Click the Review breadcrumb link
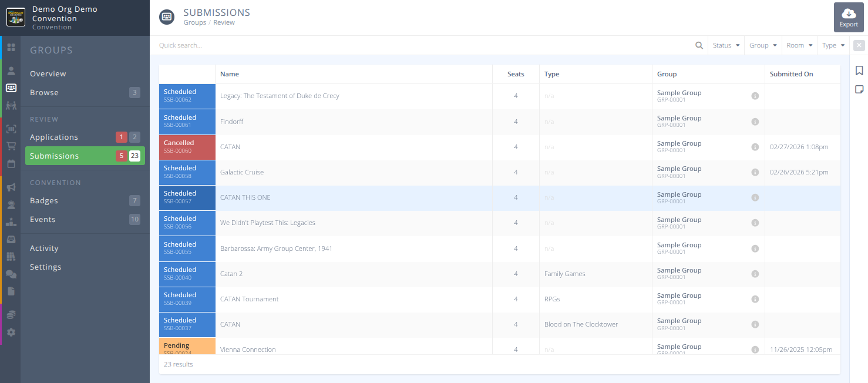 tap(224, 22)
